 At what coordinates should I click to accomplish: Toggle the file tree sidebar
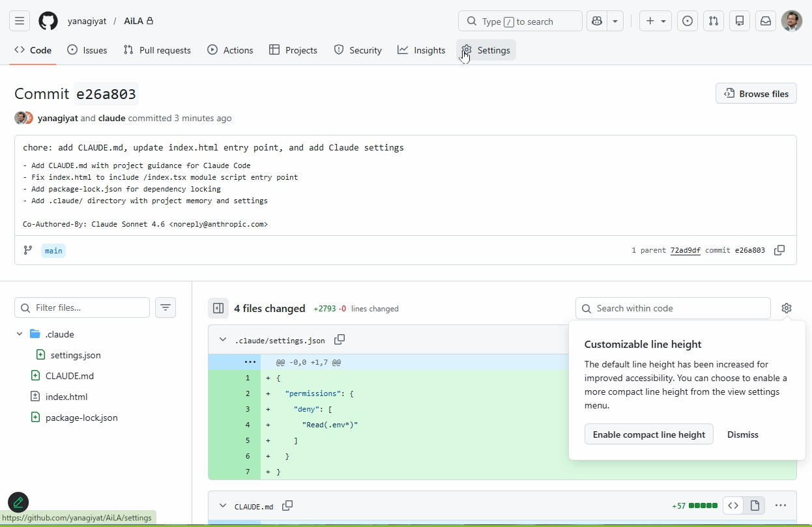click(x=218, y=308)
